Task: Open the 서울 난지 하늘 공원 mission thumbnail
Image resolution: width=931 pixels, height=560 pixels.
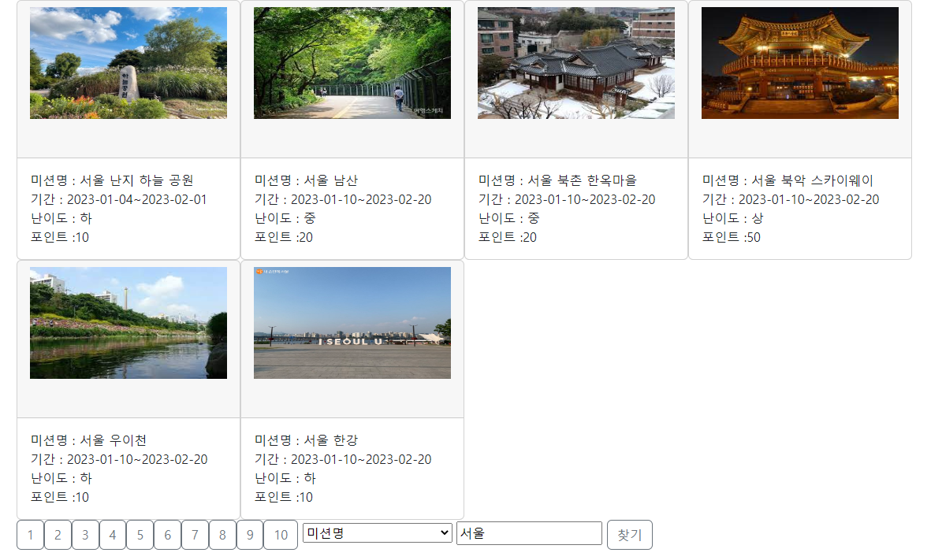Action: pos(128,62)
